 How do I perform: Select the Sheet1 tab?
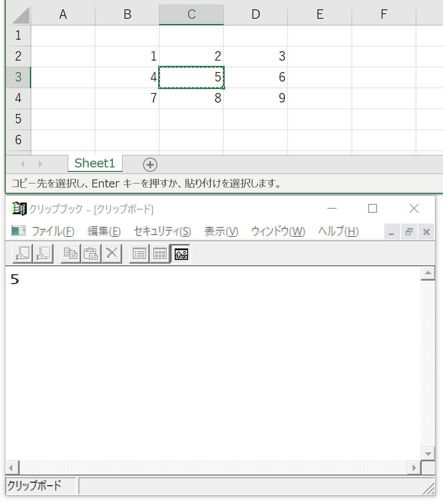click(x=95, y=163)
